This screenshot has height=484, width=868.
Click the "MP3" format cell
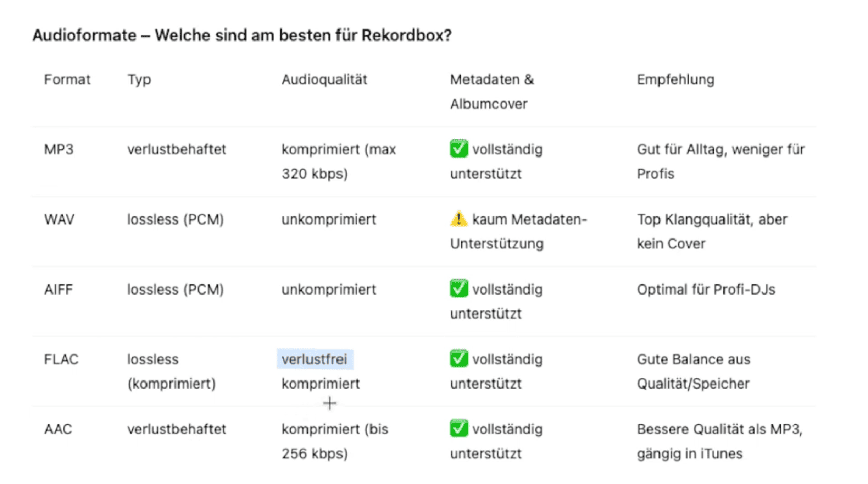pos(59,149)
